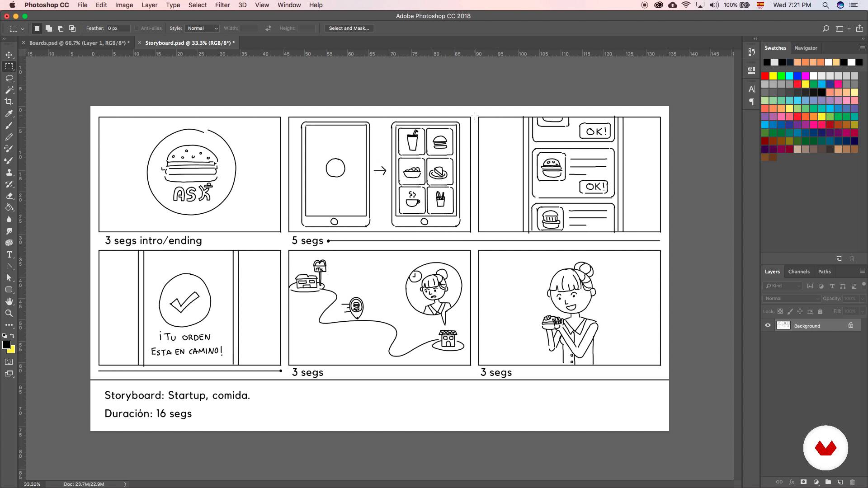Open the Wi-Fi status menu
The image size is (868, 488).
coord(686,5)
